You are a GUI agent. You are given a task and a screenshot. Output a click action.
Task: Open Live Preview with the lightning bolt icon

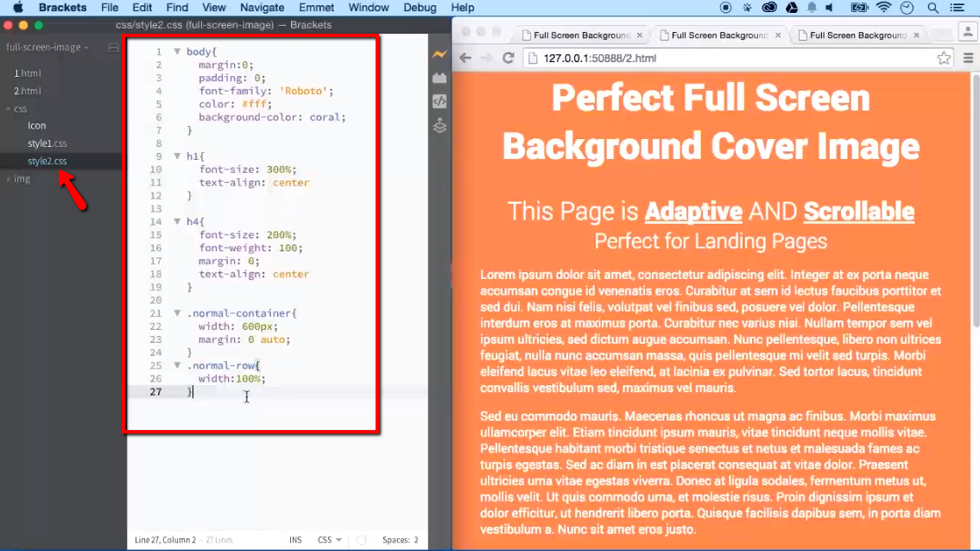(x=439, y=54)
